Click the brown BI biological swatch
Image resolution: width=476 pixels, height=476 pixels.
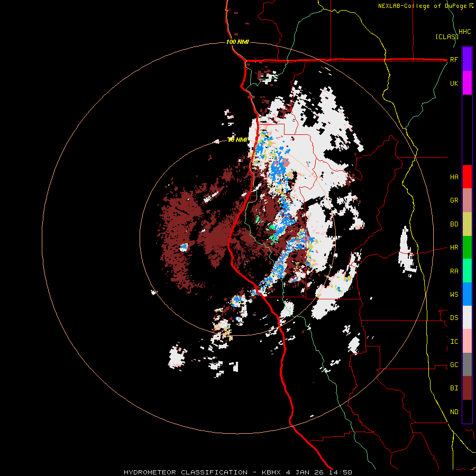click(x=467, y=388)
